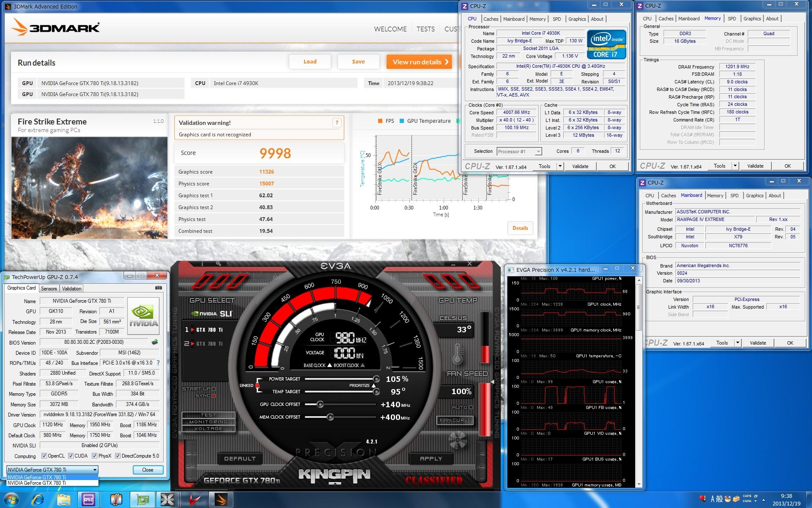Open Fan Curve in Precision X

click(x=455, y=420)
